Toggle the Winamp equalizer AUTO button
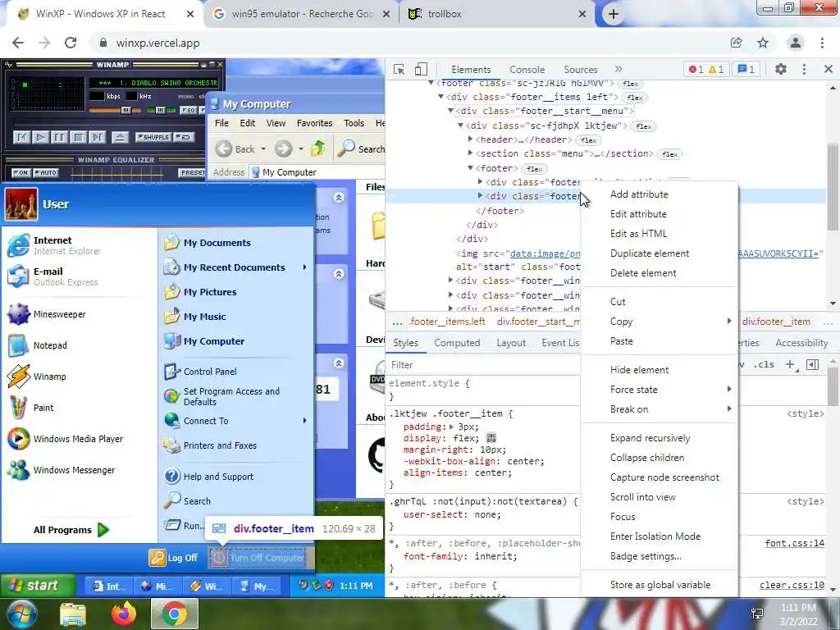This screenshot has height=630, width=840. [46, 172]
